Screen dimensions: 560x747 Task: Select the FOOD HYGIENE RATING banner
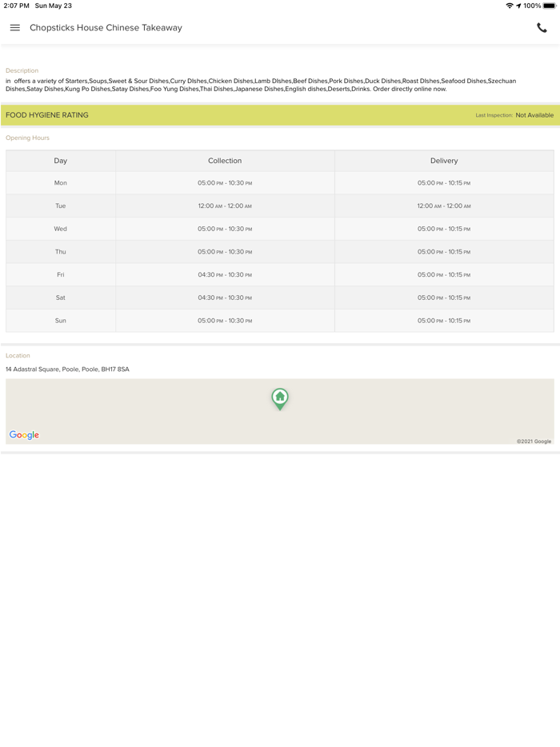point(280,115)
